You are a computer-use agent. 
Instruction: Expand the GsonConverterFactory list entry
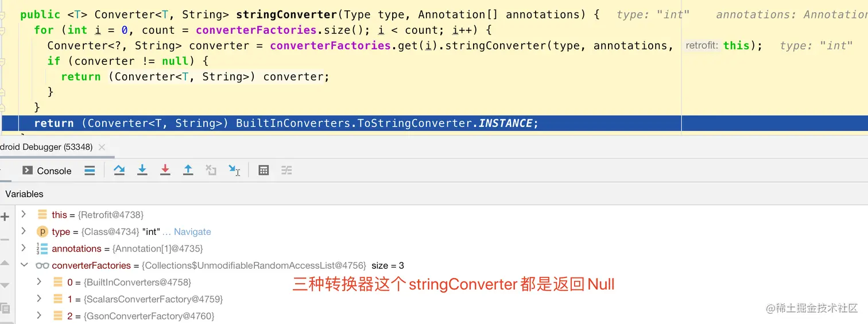[39, 315]
